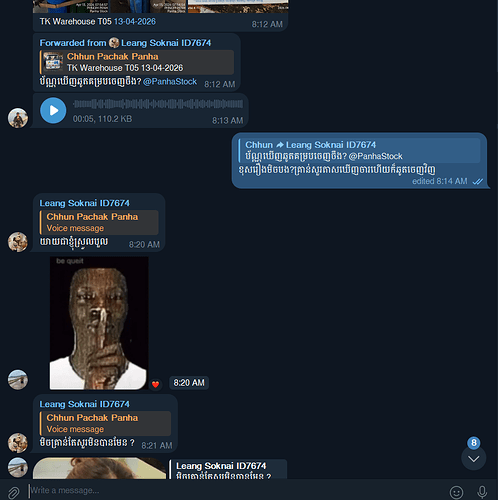Focus the 'Write a message...' input field
Viewport: 498px width, 500px height.
(x=233, y=490)
